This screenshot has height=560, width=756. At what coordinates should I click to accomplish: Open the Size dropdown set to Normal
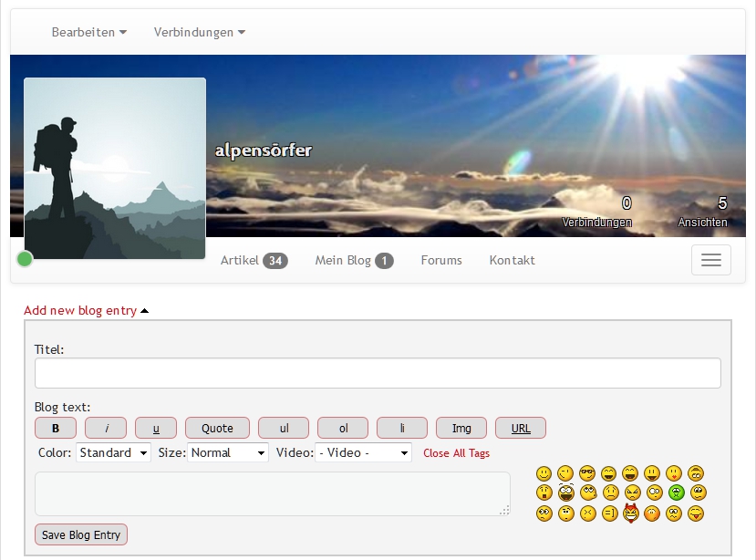[228, 452]
